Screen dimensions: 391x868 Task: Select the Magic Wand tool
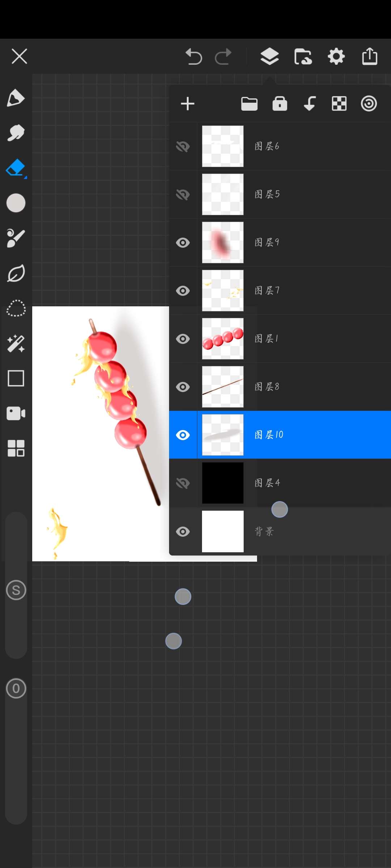[16, 344]
